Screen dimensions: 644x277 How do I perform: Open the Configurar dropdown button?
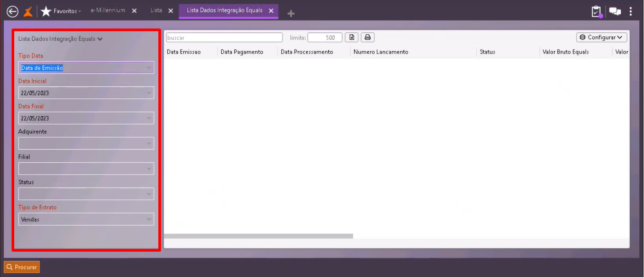coord(602,38)
